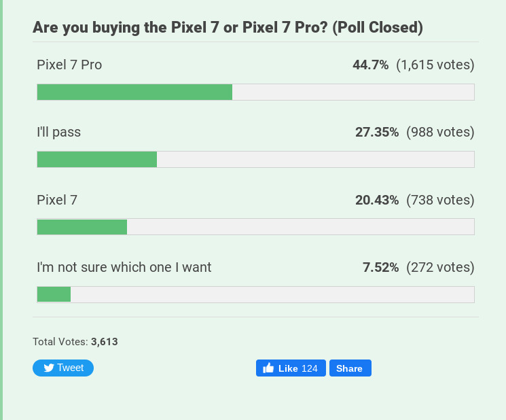Click the Pixel 7 Pro progress bar
This screenshot has height=420, width=506.
coord(255,92)
